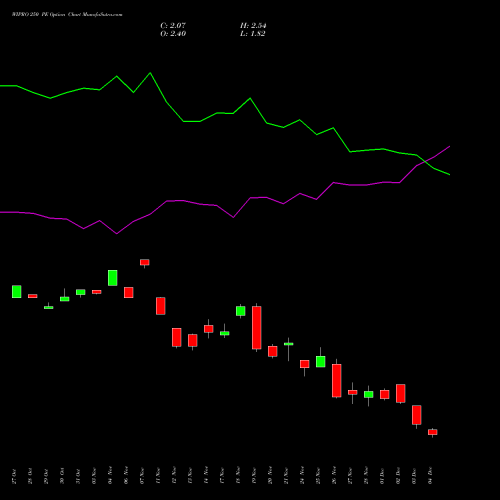The width and height of the screenshot is (500, 500).
Task: Click the green indicator line's highest peak
Action: (x=150, y=73)
